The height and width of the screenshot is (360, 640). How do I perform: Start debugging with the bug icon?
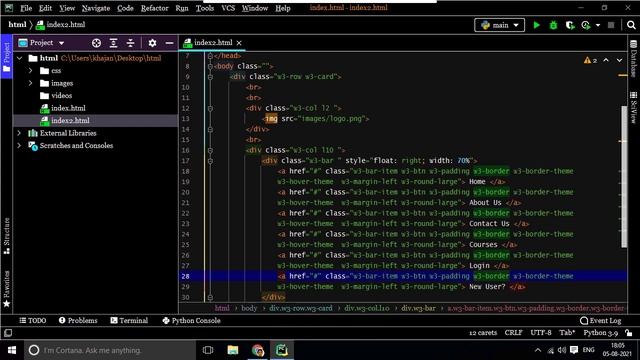coord(553,25)
